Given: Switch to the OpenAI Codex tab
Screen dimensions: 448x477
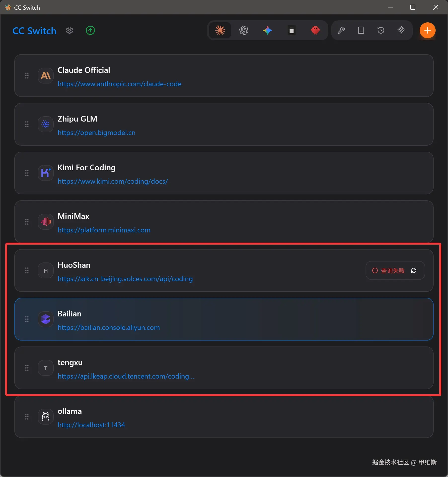Looking at the screenshot, I should pyautogui.click(x=244, y=31).
